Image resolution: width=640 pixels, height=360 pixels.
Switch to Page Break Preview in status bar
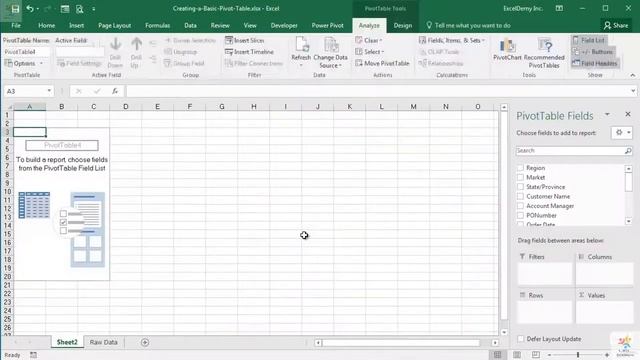point(536,355)
